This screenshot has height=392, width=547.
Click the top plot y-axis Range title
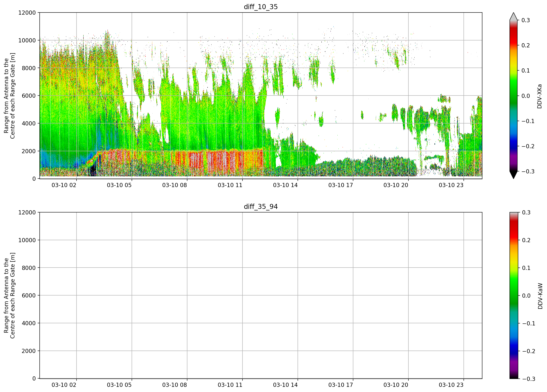(x=9, y=96)
